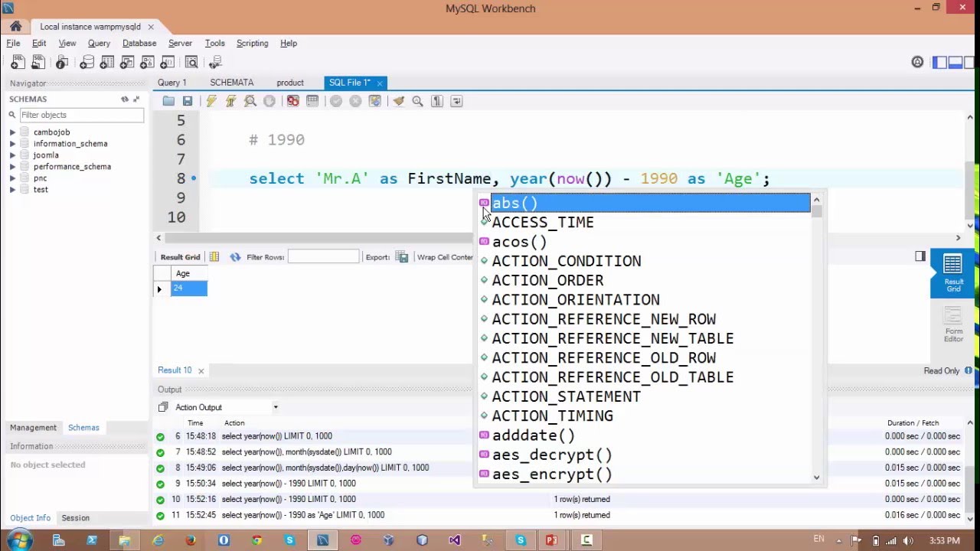Expand the performance_schema node
The width and height of the screenshot is (980, 551).
[x=12, y=167]
